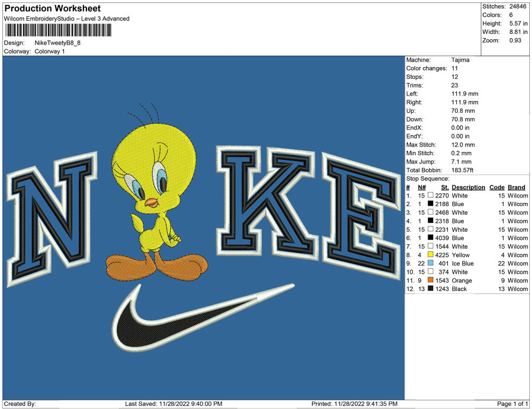Click the "N#" column header

[x=422, y=187]
